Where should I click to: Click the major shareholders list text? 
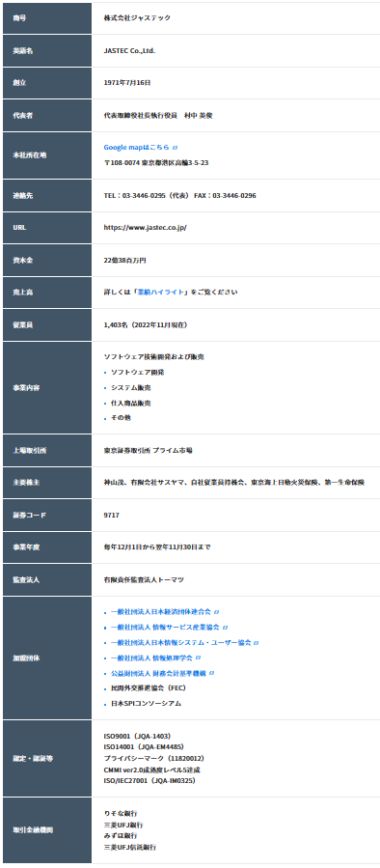[x=234, y=483]
